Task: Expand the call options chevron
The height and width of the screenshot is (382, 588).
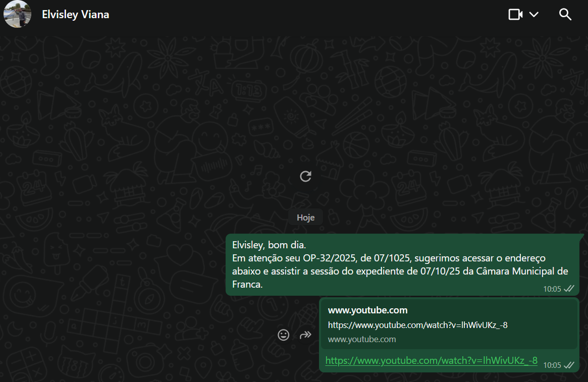Action: 534,14
